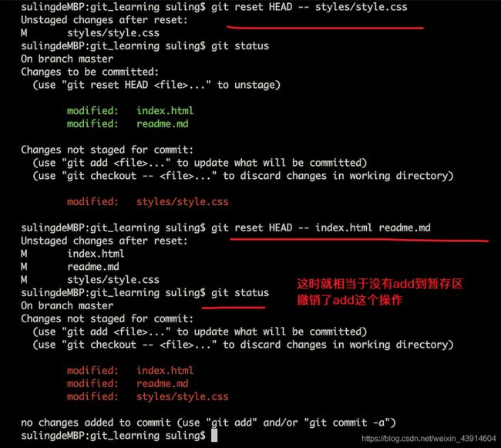Click the terminal cursor block at prompt
This screenshot has width=501, height=448.
214,436
